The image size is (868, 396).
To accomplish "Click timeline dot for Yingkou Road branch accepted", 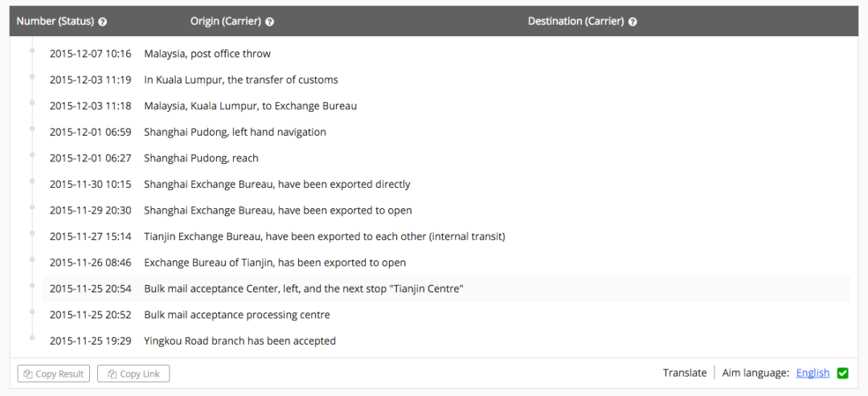I will tap(33, 338).
